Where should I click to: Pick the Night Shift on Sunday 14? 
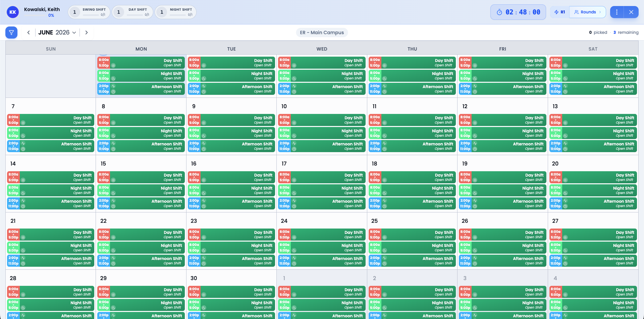click(51, 190)
